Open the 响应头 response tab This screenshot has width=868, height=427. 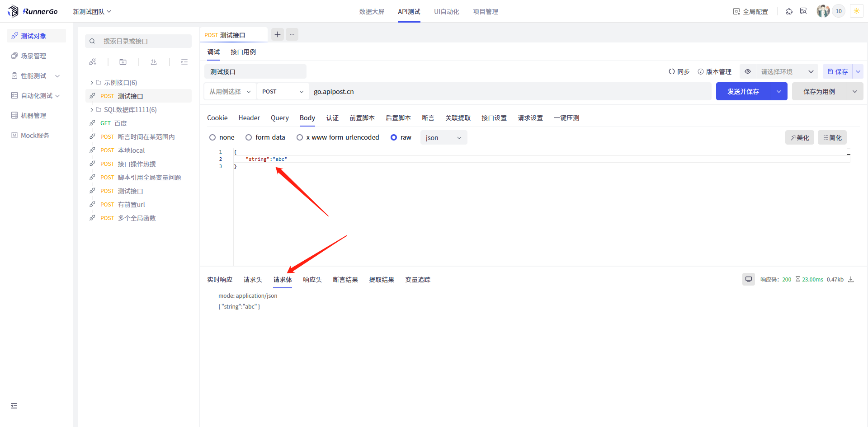pyautogui.click(x=312, y=280)
